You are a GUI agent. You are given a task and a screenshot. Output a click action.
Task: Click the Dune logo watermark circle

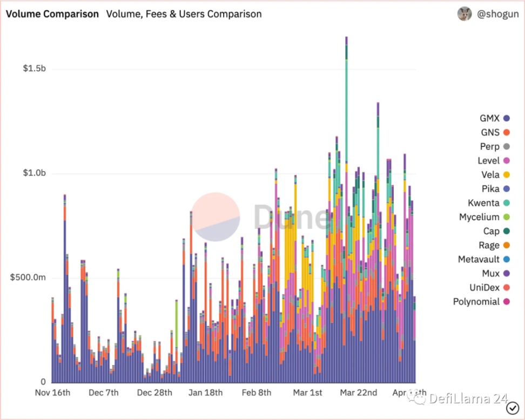coord(216,217)
